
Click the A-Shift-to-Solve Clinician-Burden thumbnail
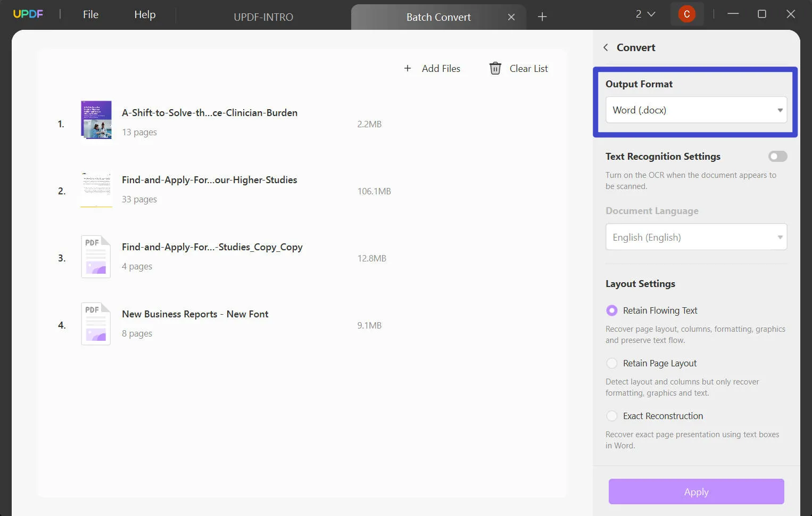tap(96, 120)
